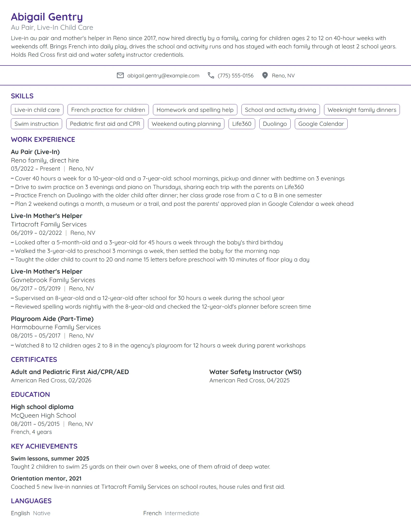Select the Au Pair (Live-In) job title
Viewport: 411px width, 532px height.
tap(35, 152)
